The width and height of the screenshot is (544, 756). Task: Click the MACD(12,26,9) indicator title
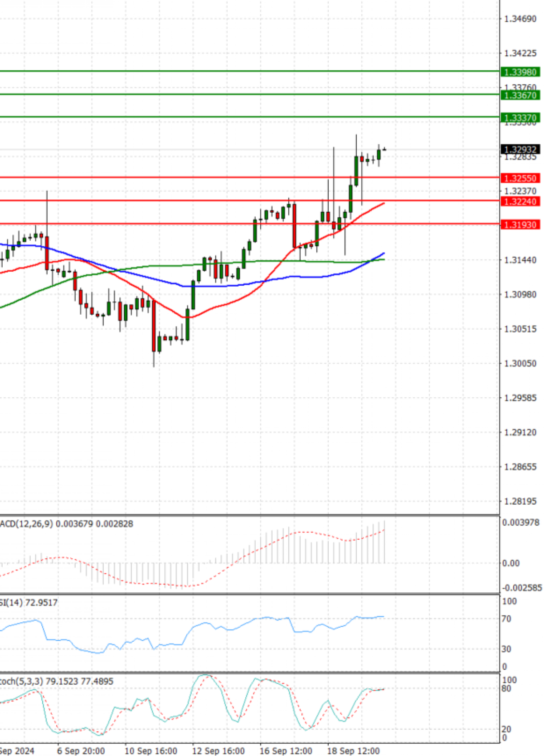[x=66, y=524]
